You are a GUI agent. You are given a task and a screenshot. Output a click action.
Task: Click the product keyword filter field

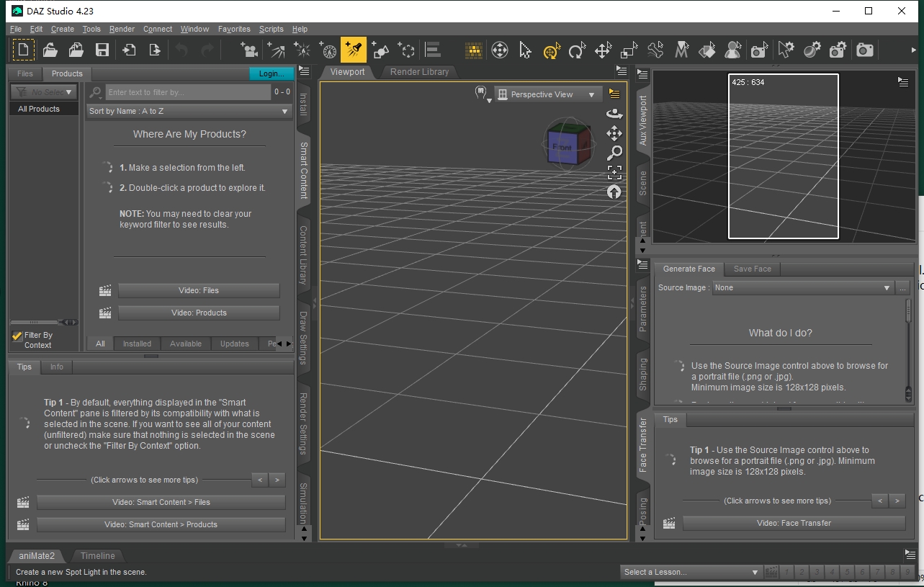click(189, 91)
